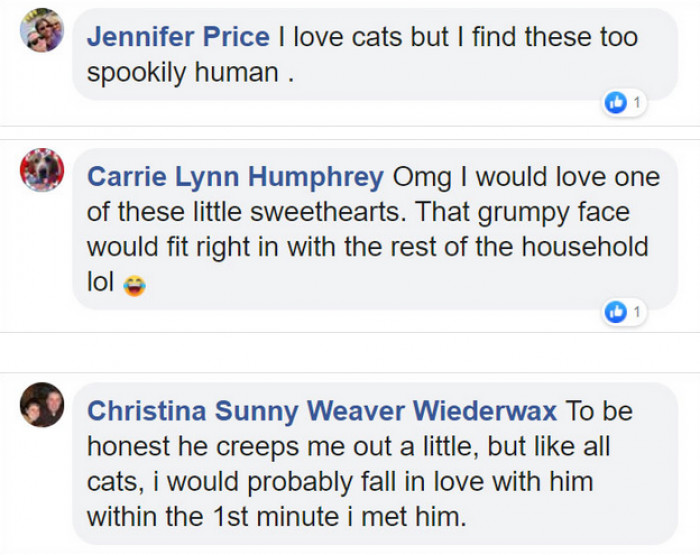Select the 'That grumpy face' sentence text
The height and width of the screenshot is (555, 700).
pyautogui.click(x=522, y=212)
